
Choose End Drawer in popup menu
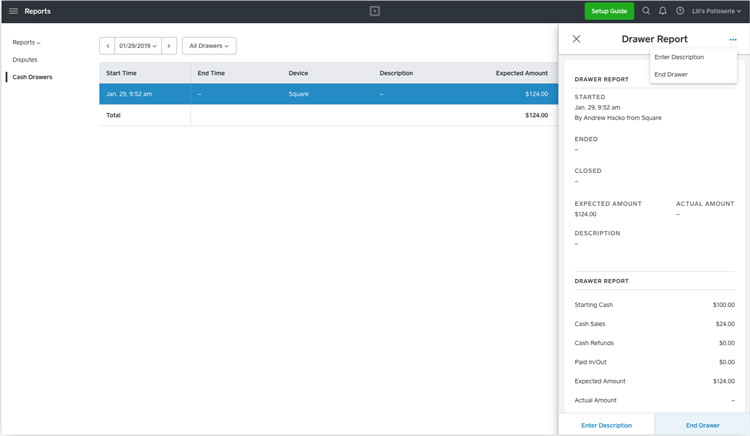click(x=671, y=74)
